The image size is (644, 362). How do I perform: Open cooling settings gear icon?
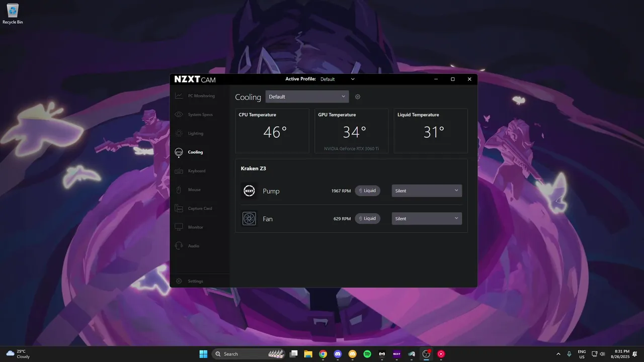(358, 97)
